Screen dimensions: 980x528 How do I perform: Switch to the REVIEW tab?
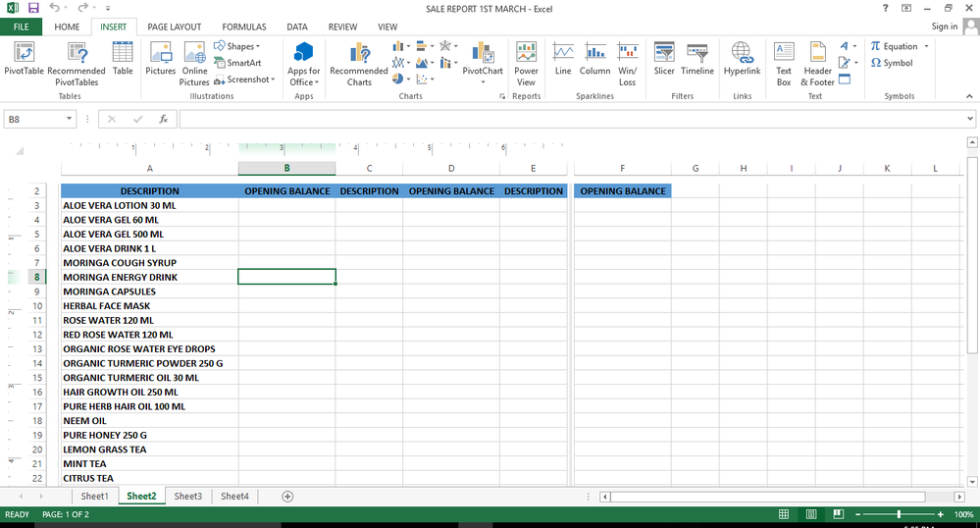(x=342, y=26)
